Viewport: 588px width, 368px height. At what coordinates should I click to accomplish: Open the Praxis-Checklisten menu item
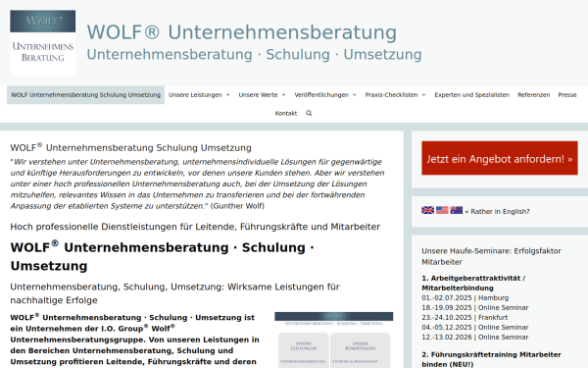[x=391, y=95]
